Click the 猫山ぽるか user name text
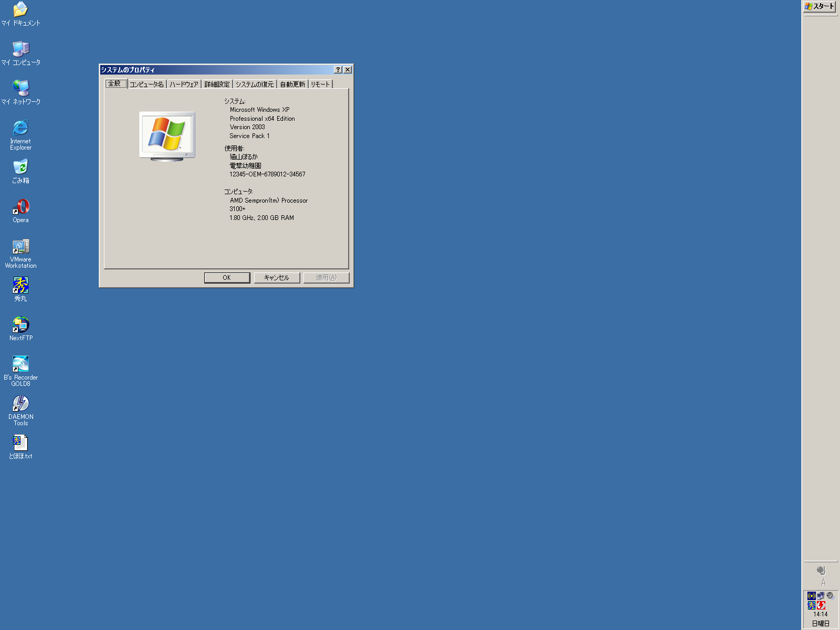The height and width of the screenshot is (630, 840). [x=244, y=157]
